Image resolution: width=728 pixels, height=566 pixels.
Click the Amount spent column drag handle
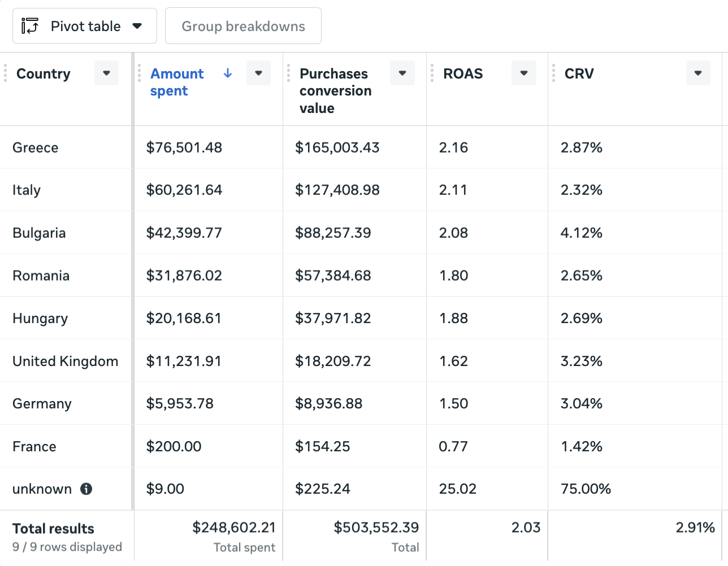pyautogui.click(x=140, y=73)
